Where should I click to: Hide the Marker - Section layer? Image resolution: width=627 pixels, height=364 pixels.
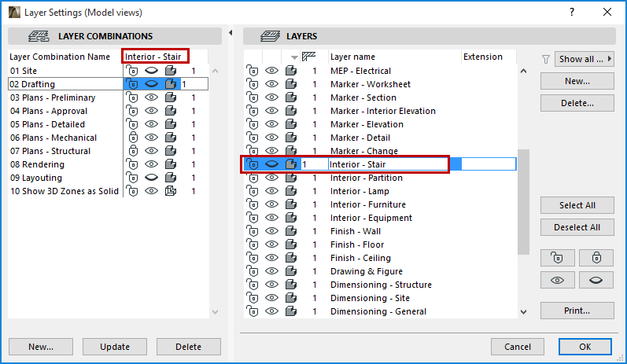click(271, 97)
